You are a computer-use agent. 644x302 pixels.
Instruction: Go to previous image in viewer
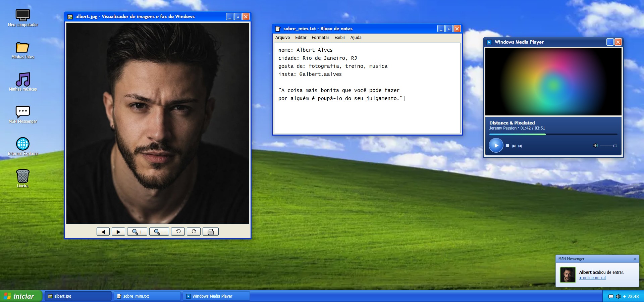tap(103, 232)
